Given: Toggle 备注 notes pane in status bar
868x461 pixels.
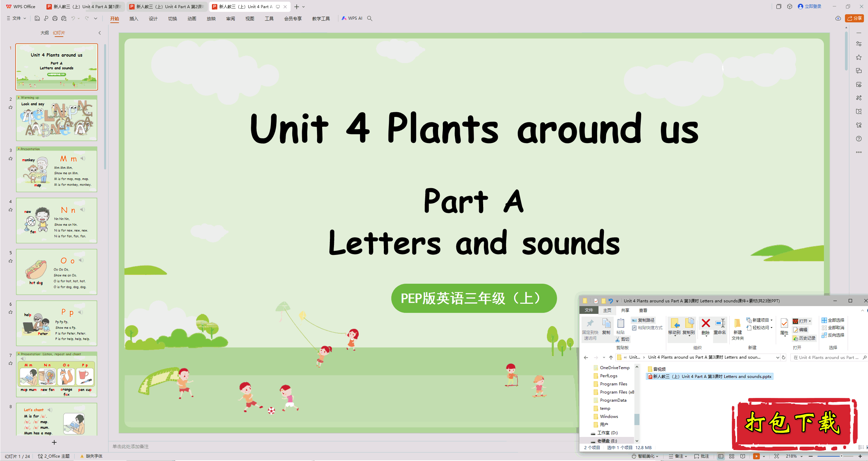Looking at the screenshot, I should [678, 456].
